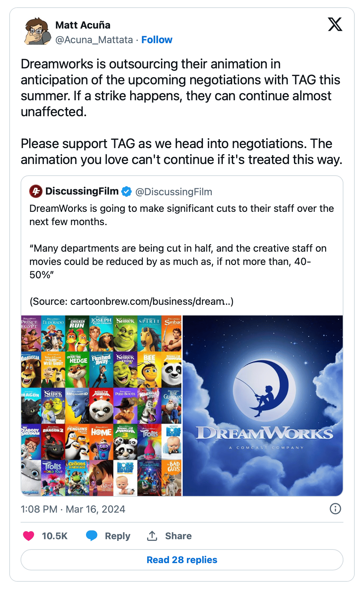Like the tweet with heart icon

pos(29,536)
